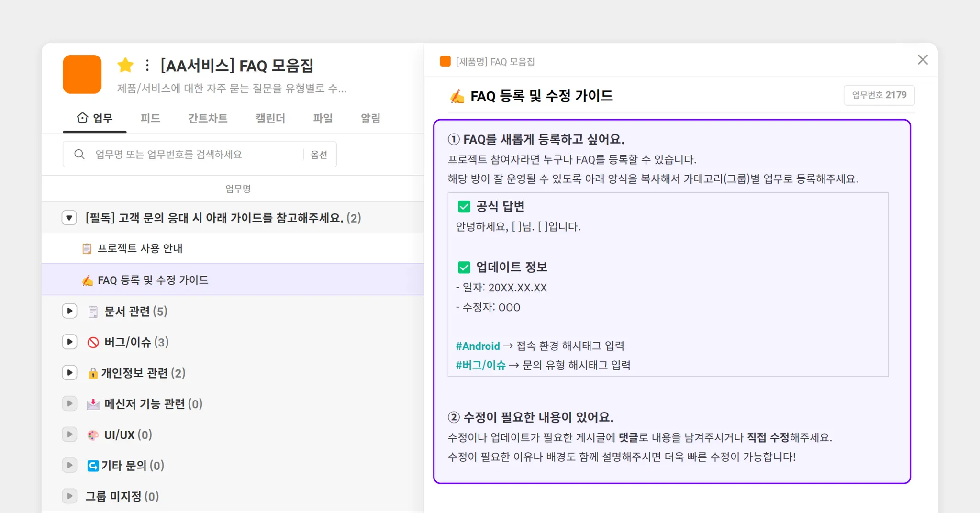Open the 캘린더 tab
Screen dimensions: 980x513
(x=270, y=118)
